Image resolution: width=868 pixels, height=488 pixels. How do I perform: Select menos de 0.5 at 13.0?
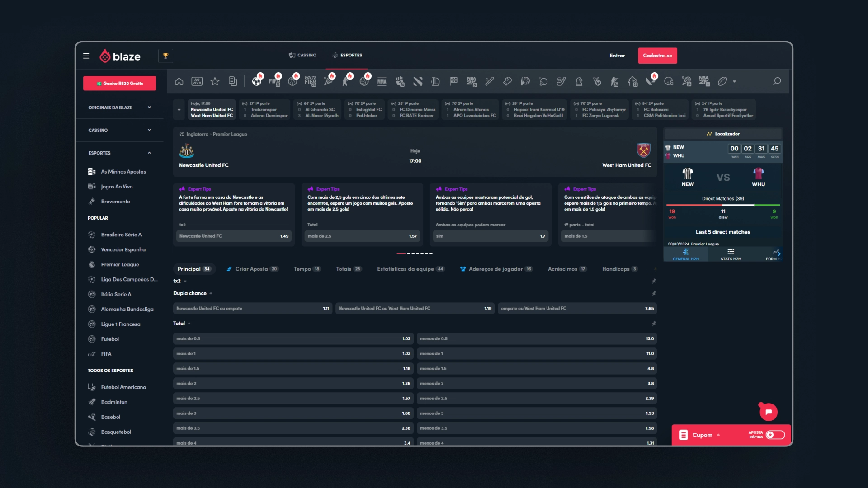click(537, 338)
